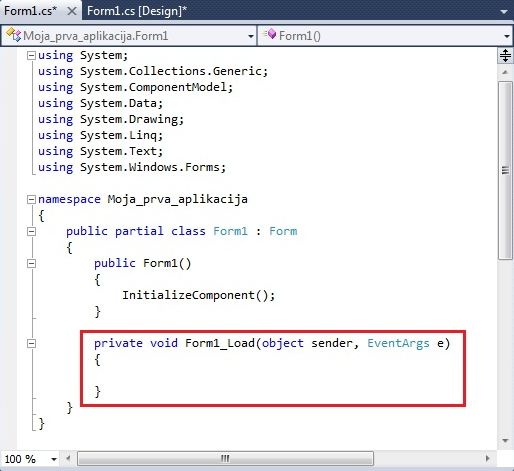The width and height of the screenshot is (514, 471).
Task: Switch to the Form1.cs [Design] tab
Action: click(x=137, y=11)
